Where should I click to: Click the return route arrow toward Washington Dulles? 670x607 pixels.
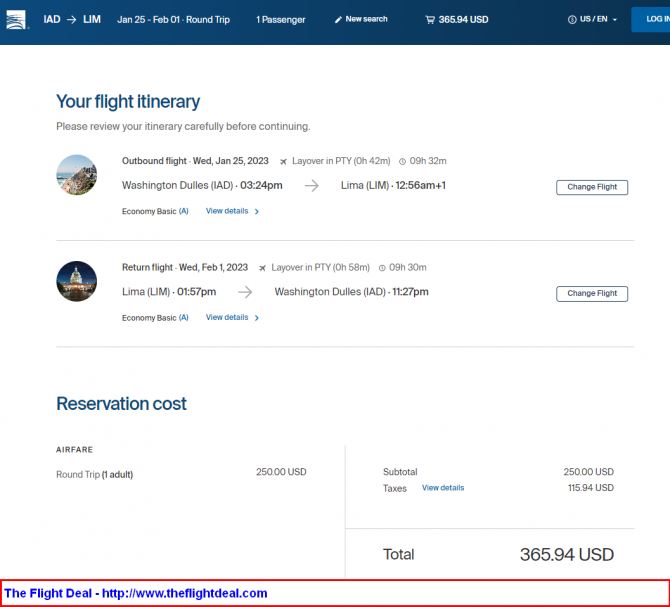(245, 292)
